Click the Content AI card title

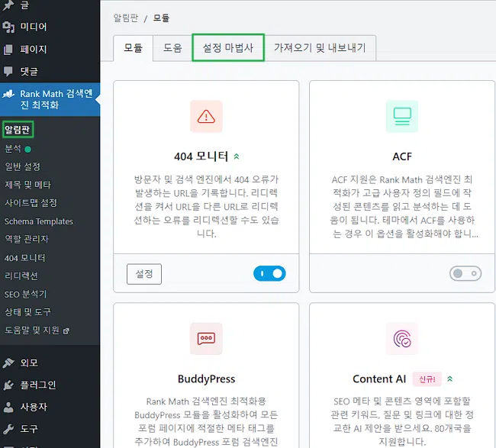pyautogui.click(x=379, y=379)
